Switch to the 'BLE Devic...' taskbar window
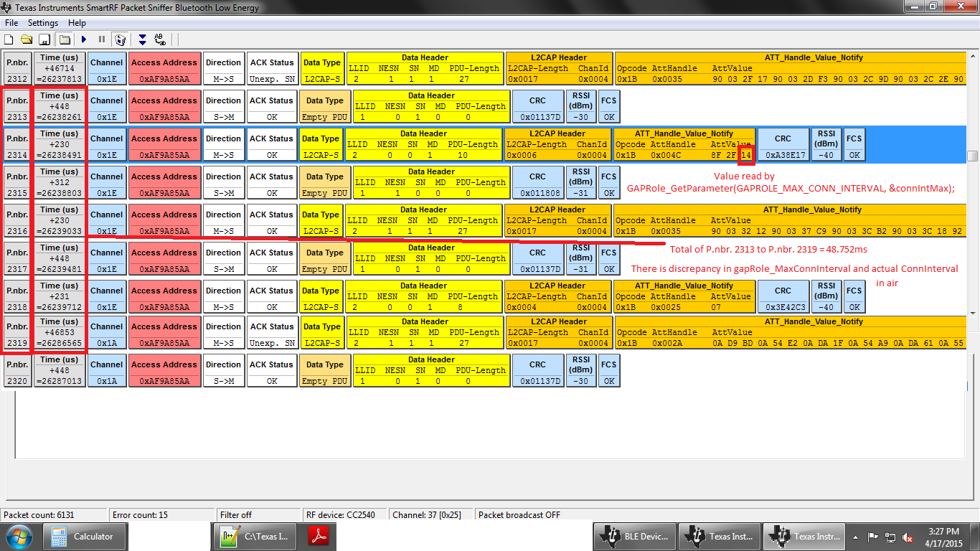The image size is (980, 551). tap(636, 537)
